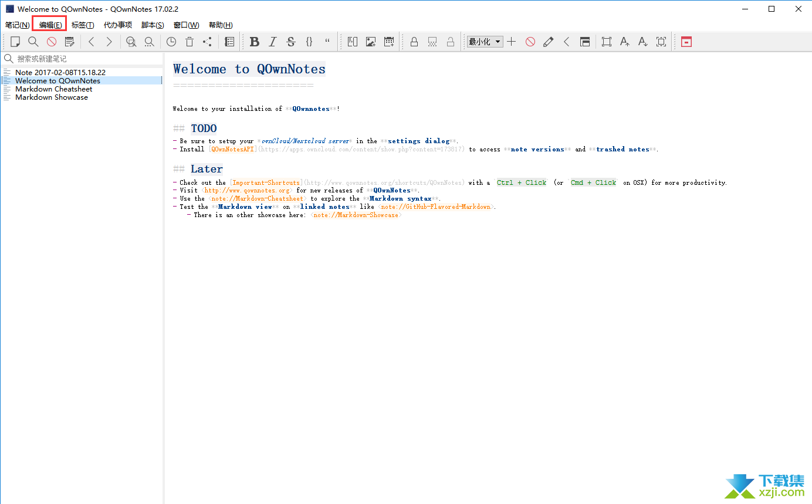
Task: Open the 标签(T) menu
Action: tap(83, 25)
